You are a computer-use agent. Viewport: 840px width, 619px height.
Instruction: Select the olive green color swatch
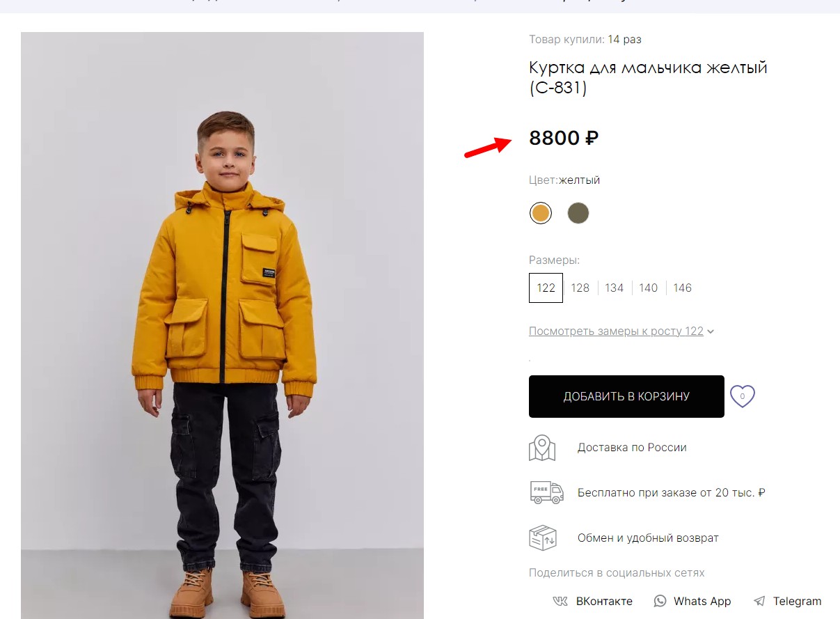(578, 213)
